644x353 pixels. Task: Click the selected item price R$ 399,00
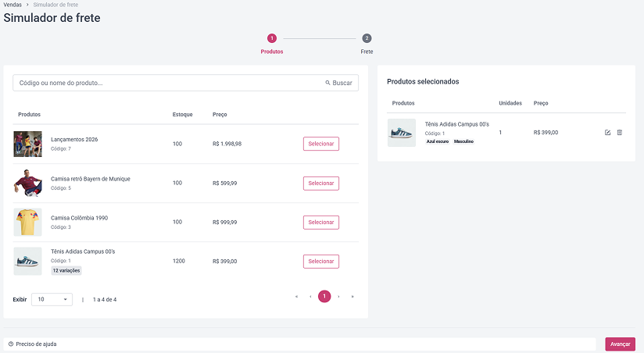click(546, 133)
